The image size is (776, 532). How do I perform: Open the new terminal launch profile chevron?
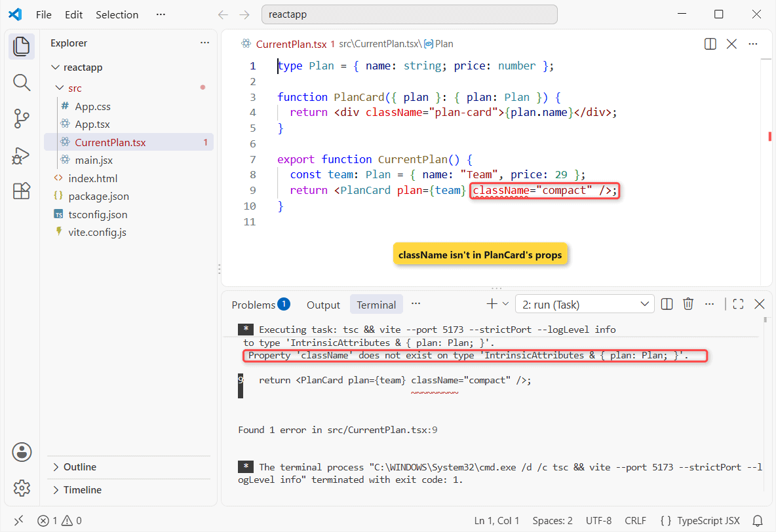tap(505, 304)
